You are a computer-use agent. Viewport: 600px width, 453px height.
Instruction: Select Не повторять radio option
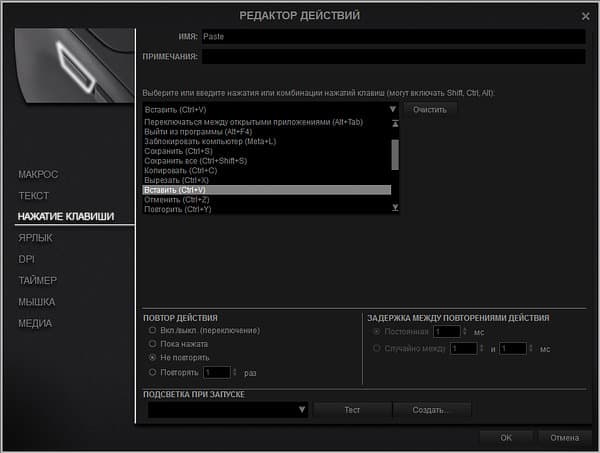[152, 357]
